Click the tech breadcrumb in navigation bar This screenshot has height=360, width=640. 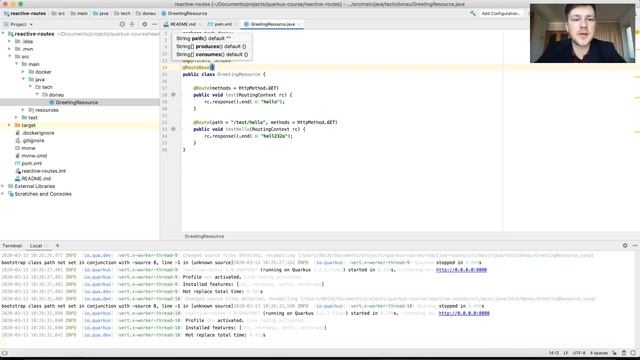122,13
